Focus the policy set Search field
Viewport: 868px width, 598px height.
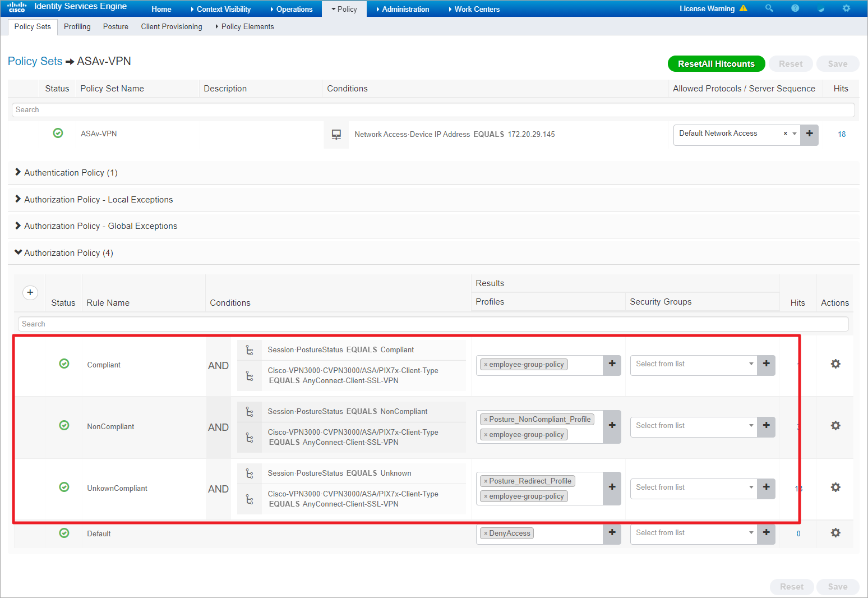(433, 110)
